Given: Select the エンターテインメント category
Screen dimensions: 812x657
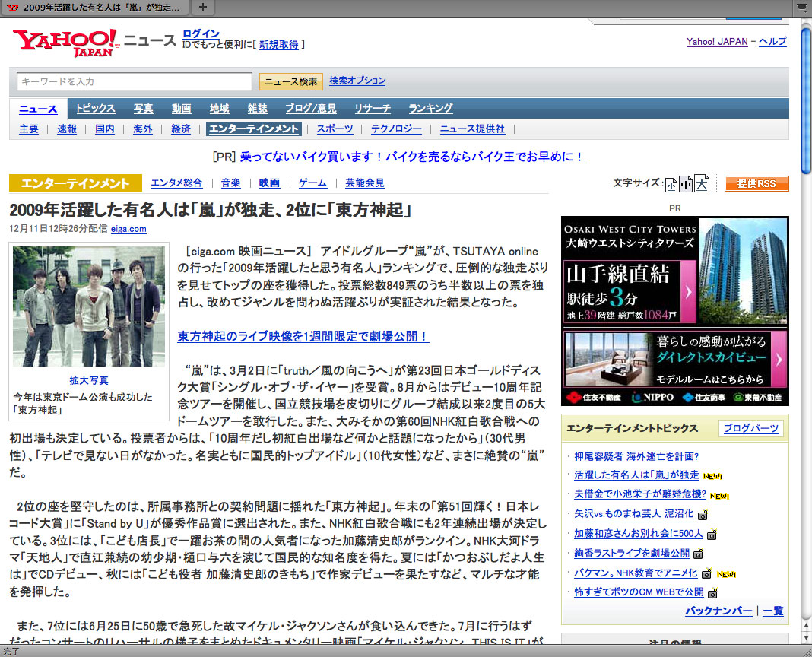Looking at the screenshot, I should 254,129.
